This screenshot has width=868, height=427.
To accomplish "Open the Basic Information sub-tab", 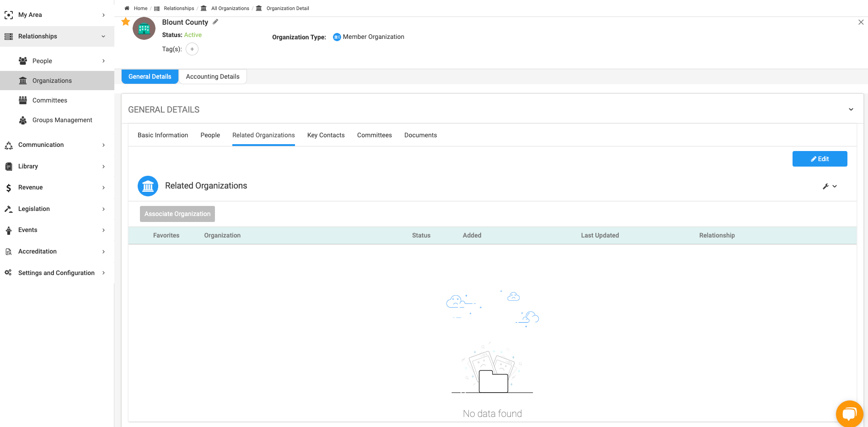I will point(163,135).
